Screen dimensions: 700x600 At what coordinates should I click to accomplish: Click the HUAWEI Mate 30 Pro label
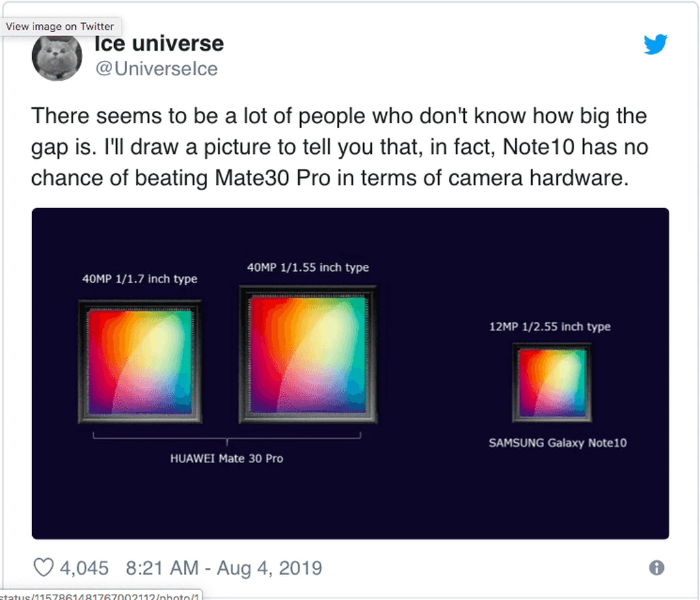click(226, 458)
